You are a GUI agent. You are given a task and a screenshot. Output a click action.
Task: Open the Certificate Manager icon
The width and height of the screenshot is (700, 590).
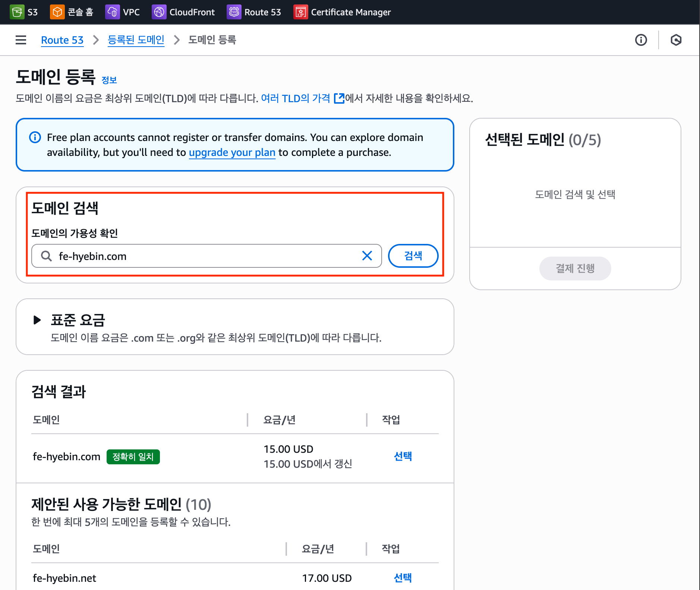point(300,12)
